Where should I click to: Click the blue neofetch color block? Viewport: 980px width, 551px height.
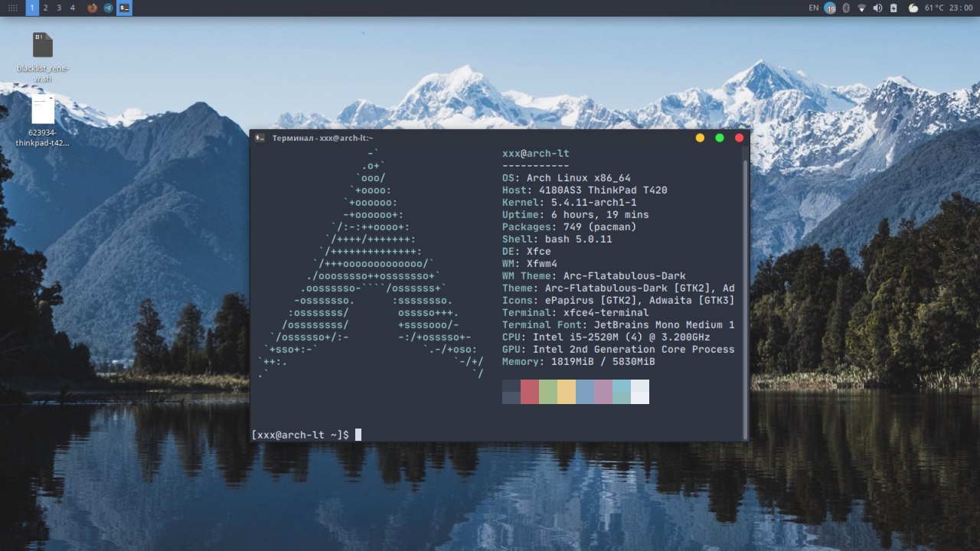[585, 392]
